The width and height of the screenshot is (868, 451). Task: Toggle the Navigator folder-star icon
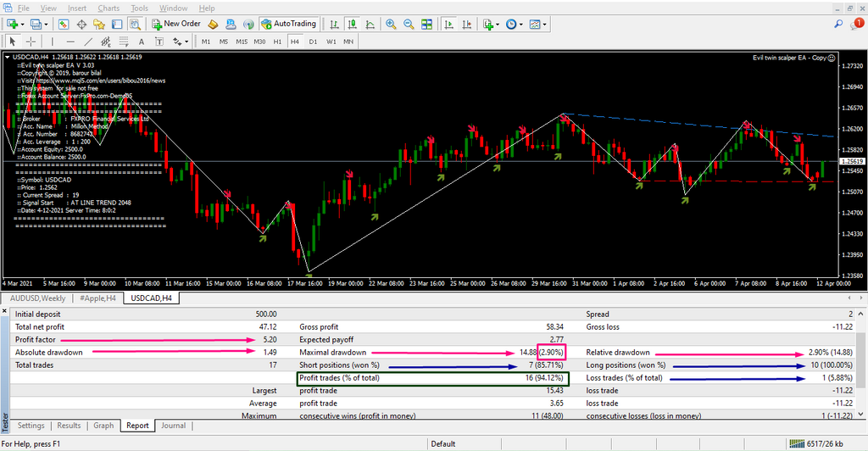[x=99, y=24]
